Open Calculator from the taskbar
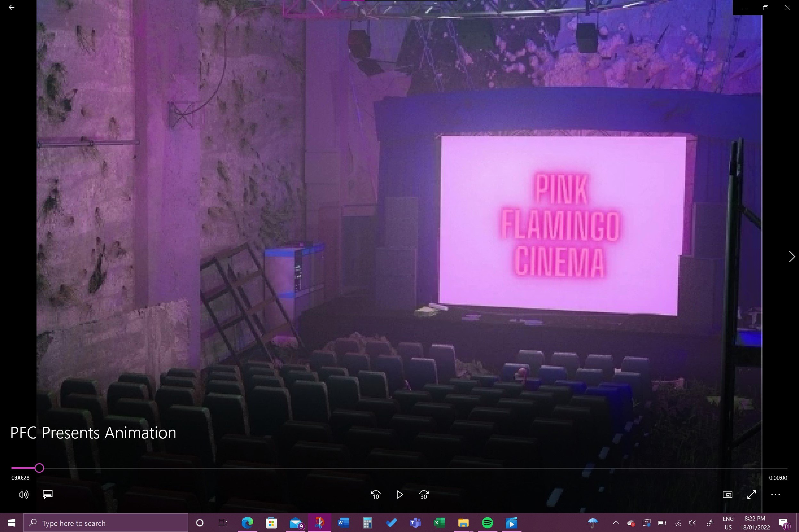Screen dimensions: 799x532 pyautogui.click(x=367, y=523)
